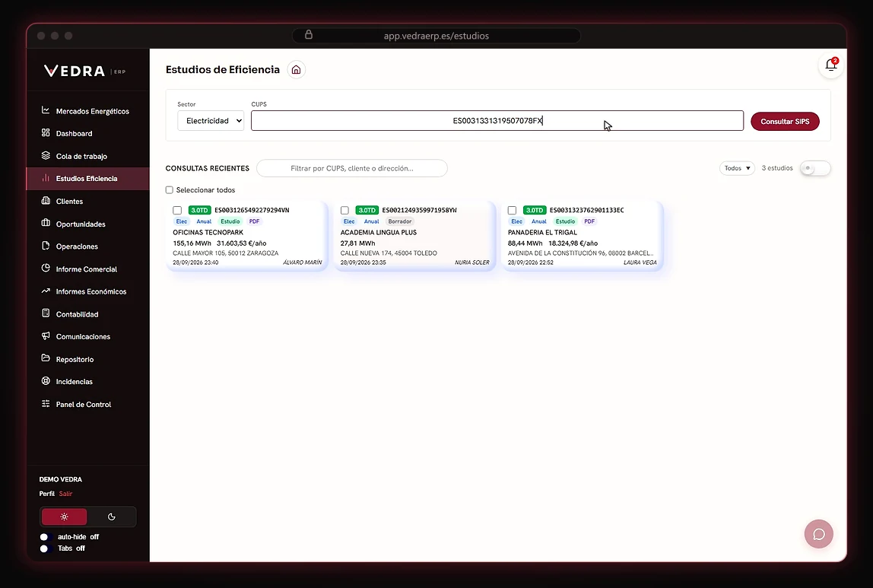Click the home icon beside page title
Viewport: 873px width, 588px height.
tap(297, 70)
